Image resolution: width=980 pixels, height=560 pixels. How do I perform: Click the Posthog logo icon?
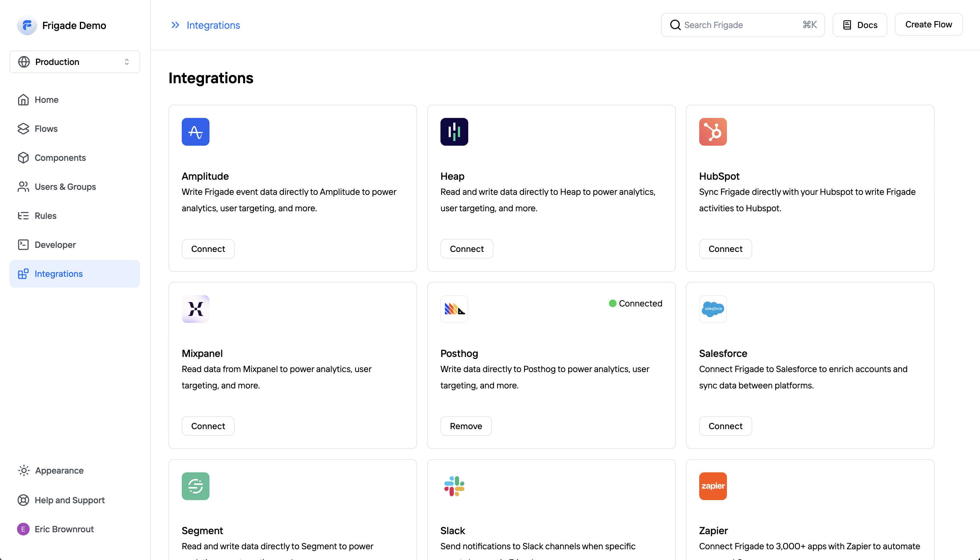click(x=454, y=309)
